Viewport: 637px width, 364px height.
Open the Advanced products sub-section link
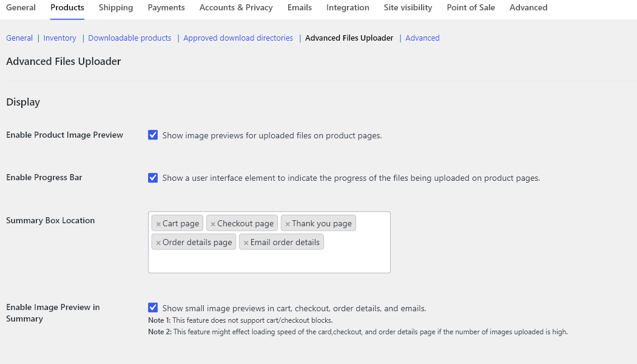point(422,38)
